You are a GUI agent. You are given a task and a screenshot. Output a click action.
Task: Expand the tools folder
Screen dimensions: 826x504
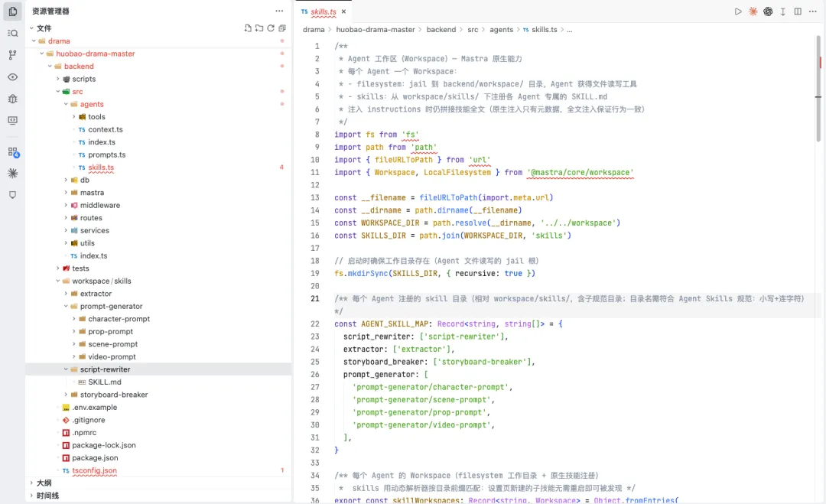[x=73, y=116]
